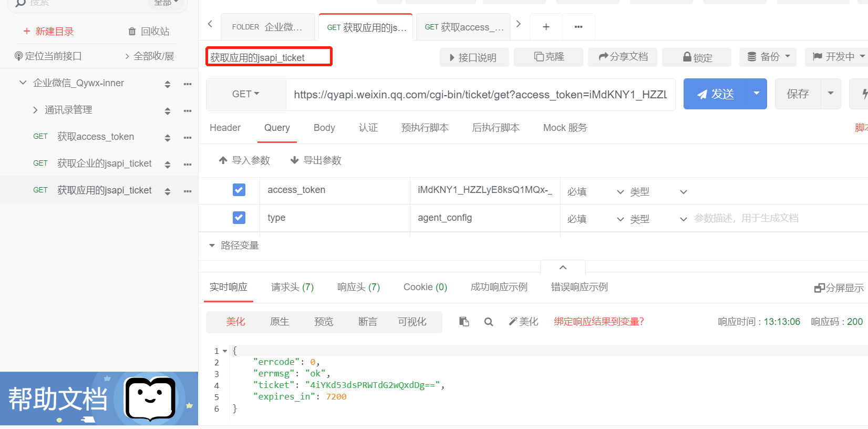
Task: Open the 备份 dropdown
Action: click(x=768, y=57)
